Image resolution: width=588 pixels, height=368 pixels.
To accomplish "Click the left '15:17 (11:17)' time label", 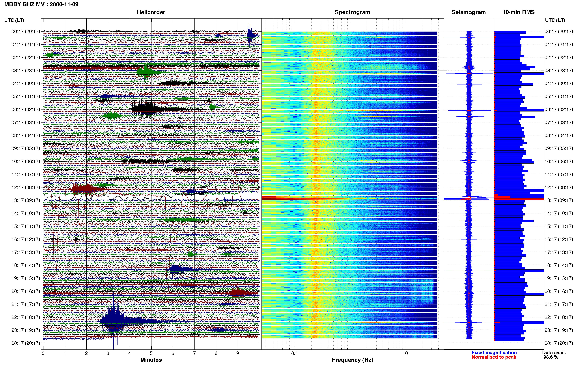I will tap(26, 226).
